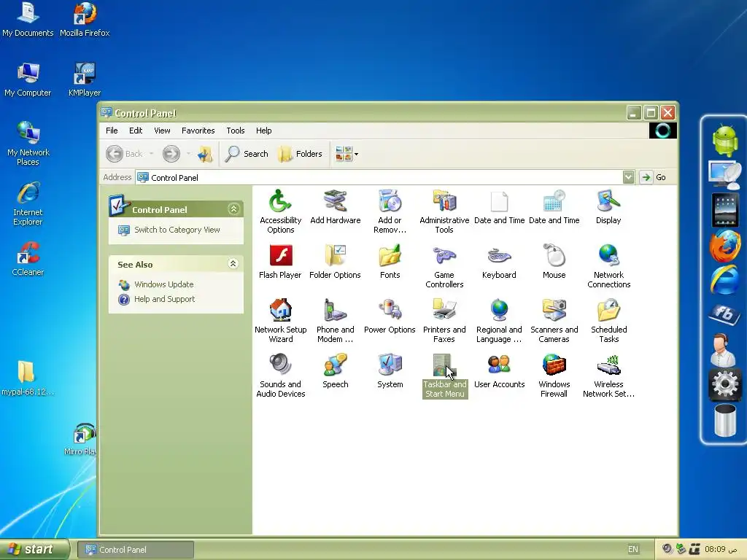The image size is (747, 560).
Task: Open the Edit menu
Action: pyautogui.click(x=135, y=131)
